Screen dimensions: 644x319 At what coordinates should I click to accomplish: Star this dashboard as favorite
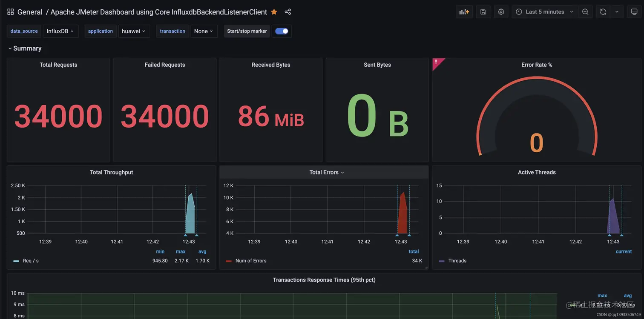pos(274,12)
